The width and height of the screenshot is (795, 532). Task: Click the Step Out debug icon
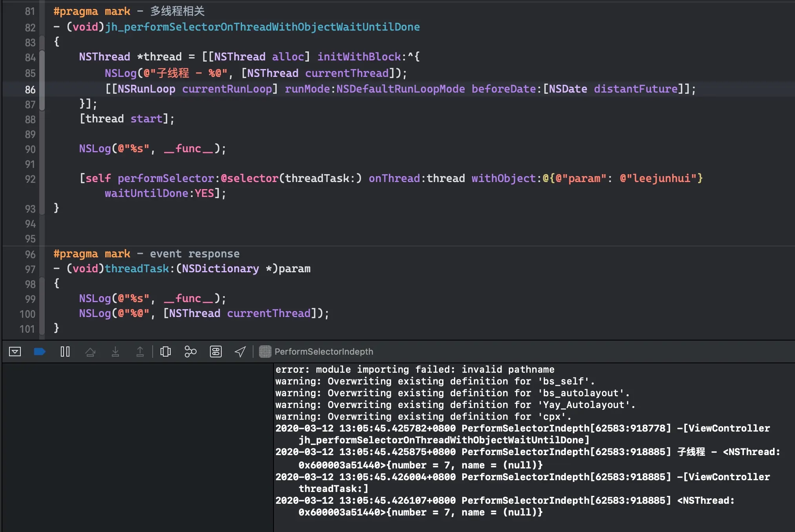point(140,352)
